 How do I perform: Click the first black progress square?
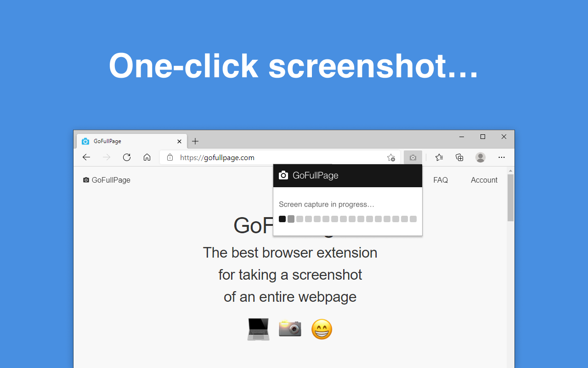coord(282,219)
